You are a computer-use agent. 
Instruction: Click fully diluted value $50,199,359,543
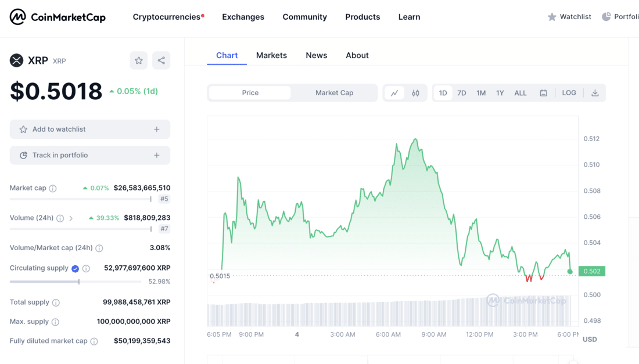[x=142, y=341]
